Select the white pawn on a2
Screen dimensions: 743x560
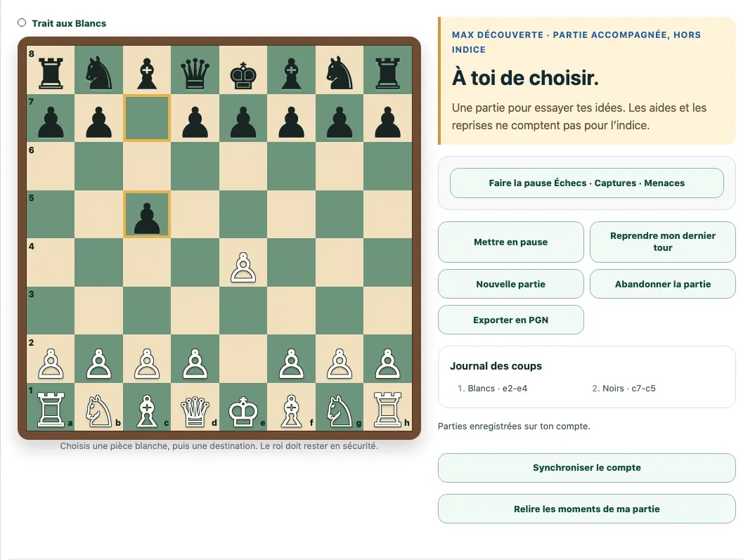[x=51, y=358]
